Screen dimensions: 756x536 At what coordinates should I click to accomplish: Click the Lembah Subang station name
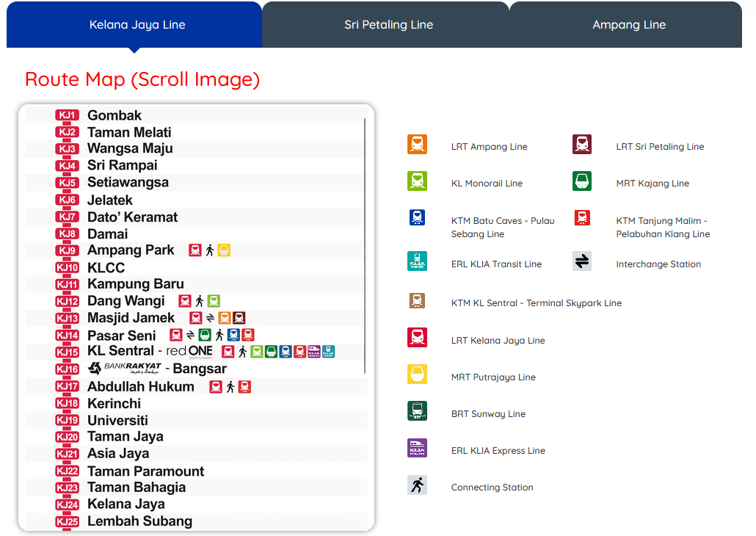[x=139, y=521]
